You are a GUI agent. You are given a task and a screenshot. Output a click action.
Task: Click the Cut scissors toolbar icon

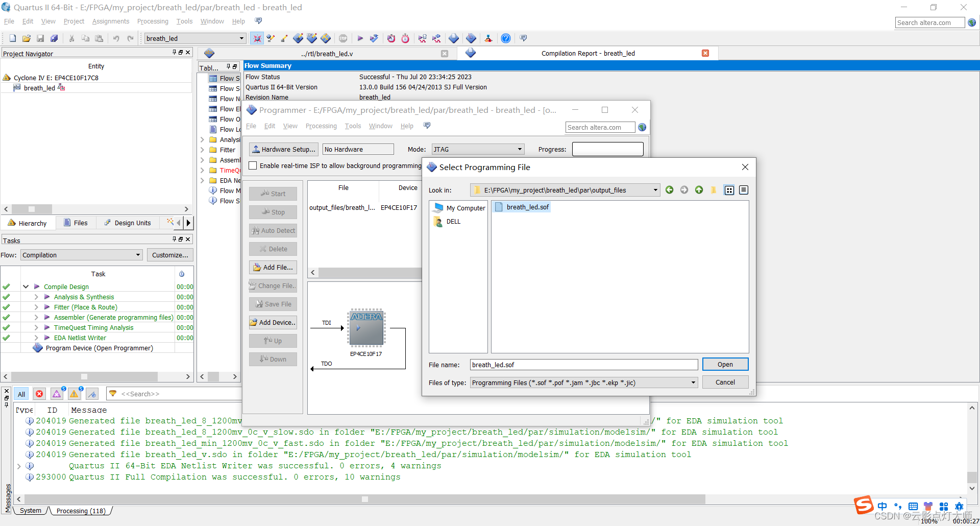click(x=71, y=38)
